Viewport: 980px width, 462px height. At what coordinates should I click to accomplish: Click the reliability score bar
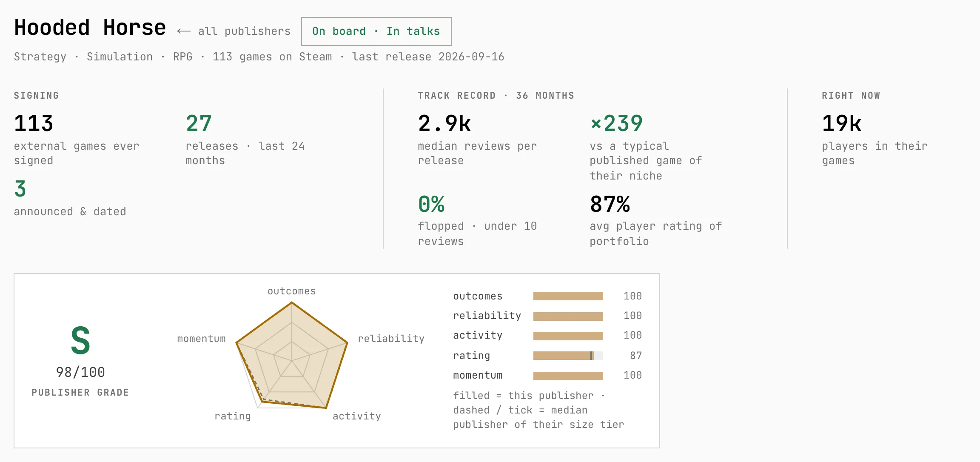coord(568,316)
